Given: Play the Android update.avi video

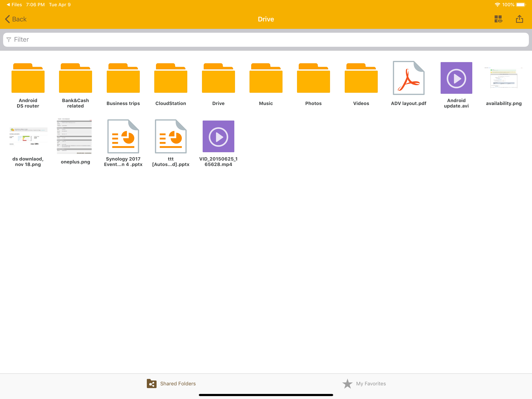Looking at the screenshot, I should 456,78.
